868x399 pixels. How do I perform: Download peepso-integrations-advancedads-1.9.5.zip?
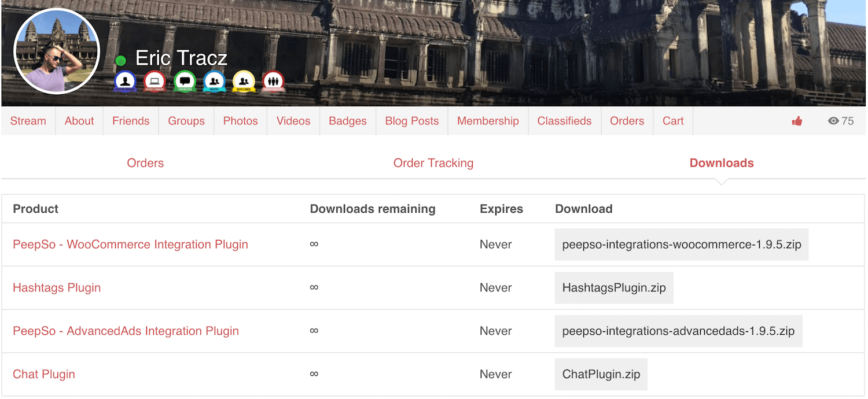click(678, 331)
